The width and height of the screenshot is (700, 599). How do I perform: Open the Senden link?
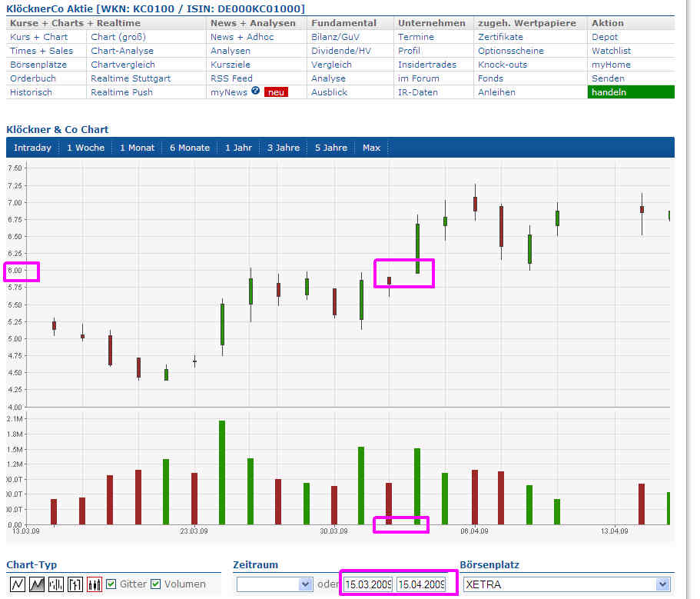coord(608,78)
